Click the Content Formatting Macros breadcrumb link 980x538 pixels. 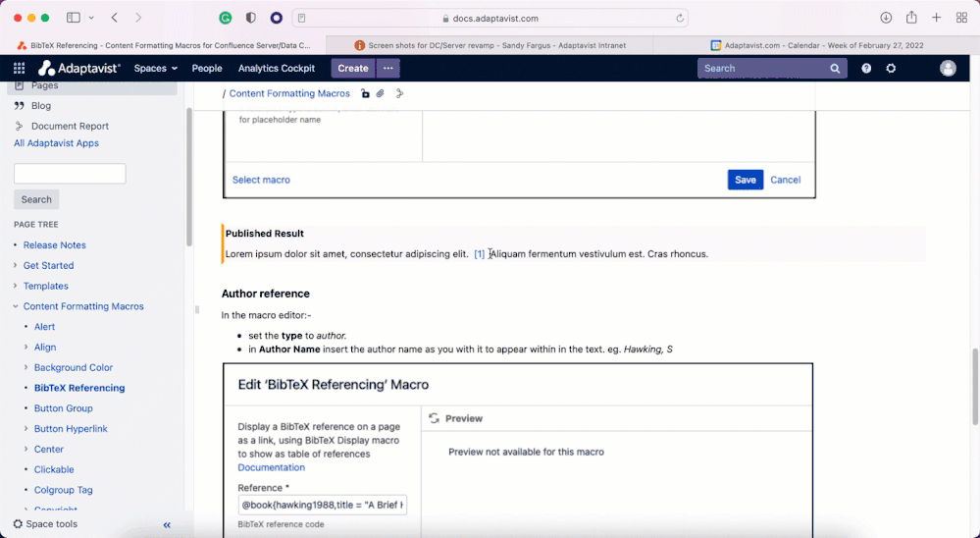(289, 93)
